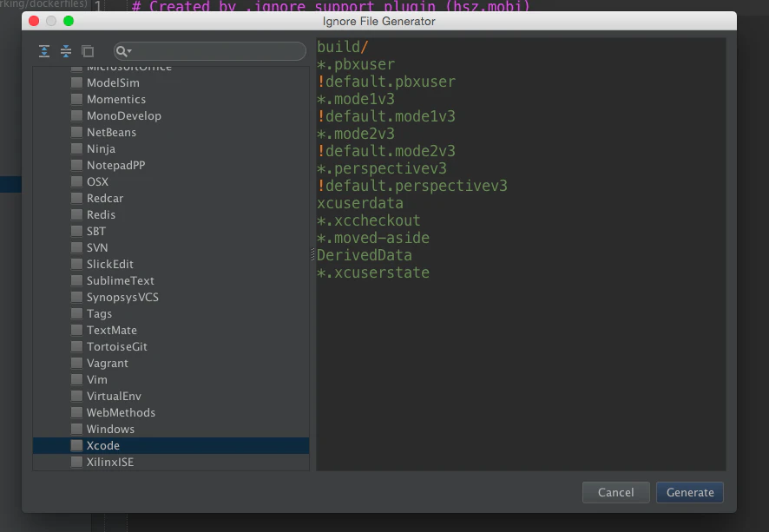Check the Xcode template checkbox
The image size is (769, 532).
(x=76, y=445)
